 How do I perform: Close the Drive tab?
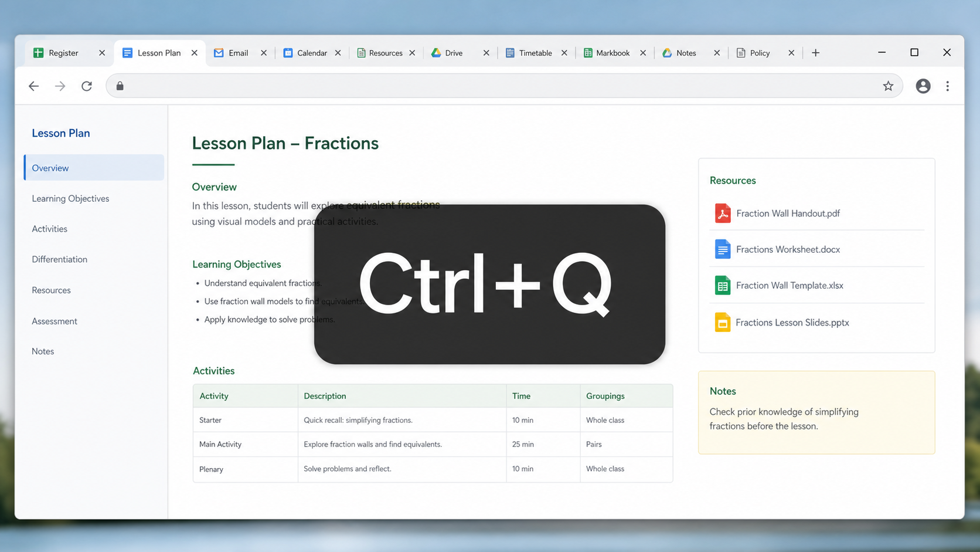[x=486, y=53]
